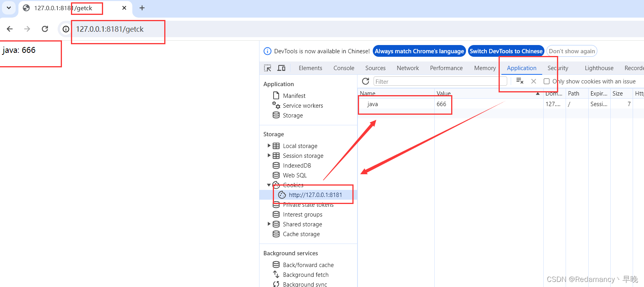Open Back/forward cache under Background services
Image resolution: width=644 pixels, height=287 pixels.
[x=308, y=265]
